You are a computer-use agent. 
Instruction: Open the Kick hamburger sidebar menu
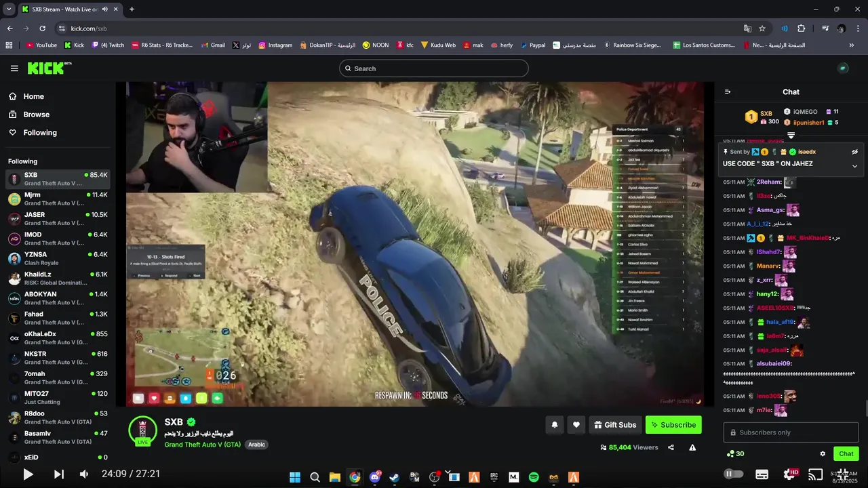(x=14, y=68)
